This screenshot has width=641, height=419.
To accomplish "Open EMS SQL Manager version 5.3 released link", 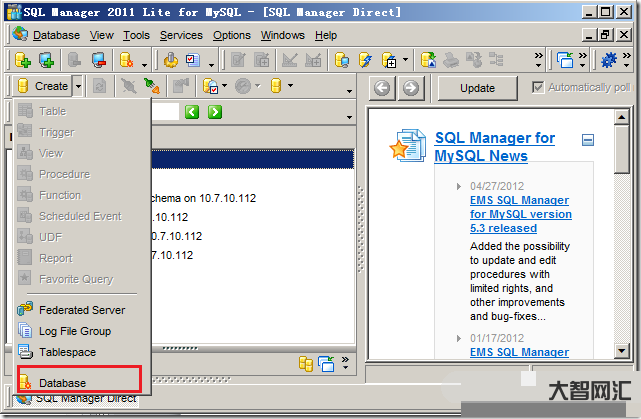I will click(520, 214).
